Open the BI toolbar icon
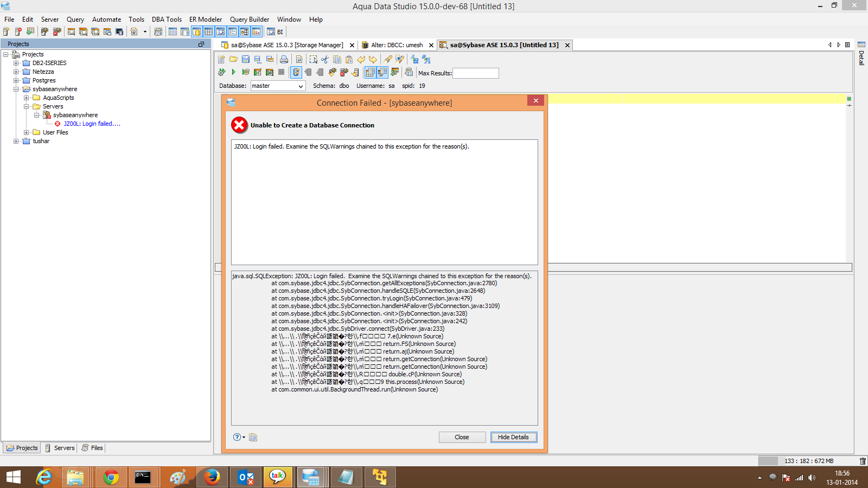Screen dimensions: 868x488 click(275, 32)
